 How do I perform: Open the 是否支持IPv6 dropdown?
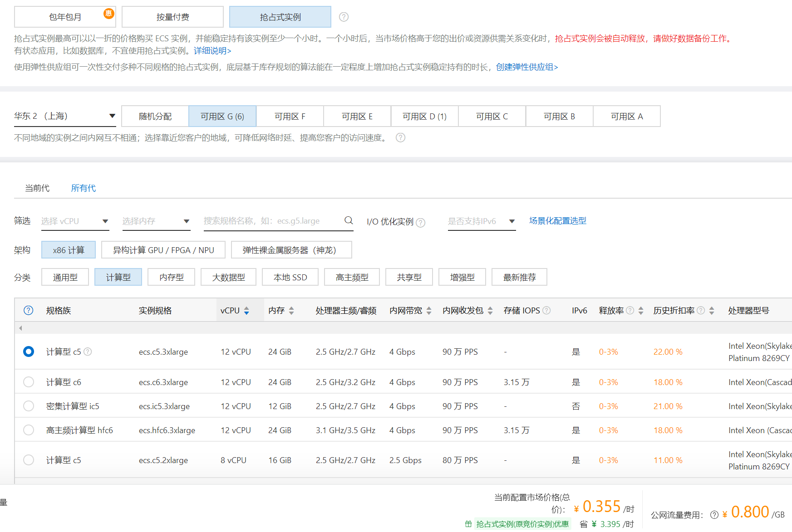tap(482, 221)
